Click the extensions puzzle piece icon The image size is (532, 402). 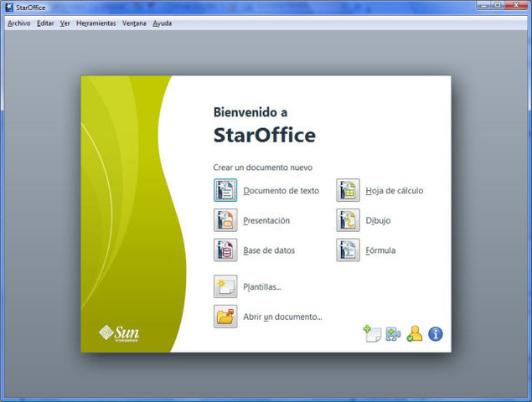(x=393, y=334)
